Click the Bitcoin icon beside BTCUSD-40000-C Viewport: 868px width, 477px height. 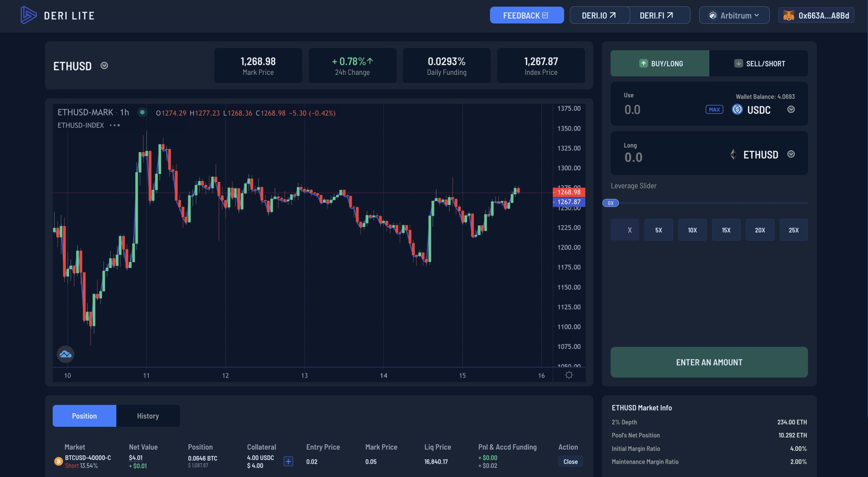(x=58, y=461)
